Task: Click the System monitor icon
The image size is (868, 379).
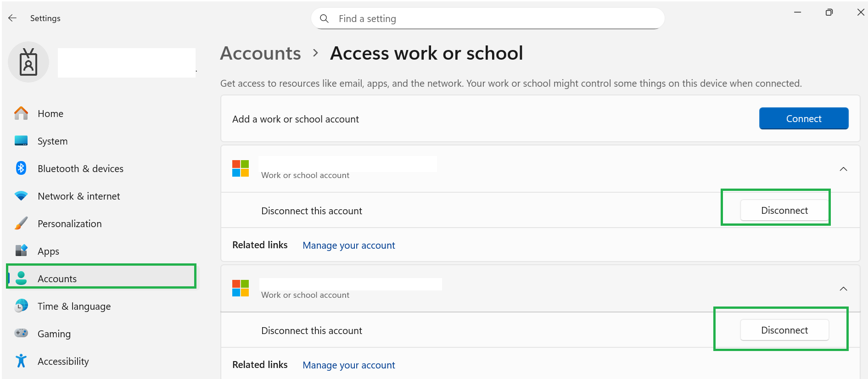Action: click(x=21, y=141)
